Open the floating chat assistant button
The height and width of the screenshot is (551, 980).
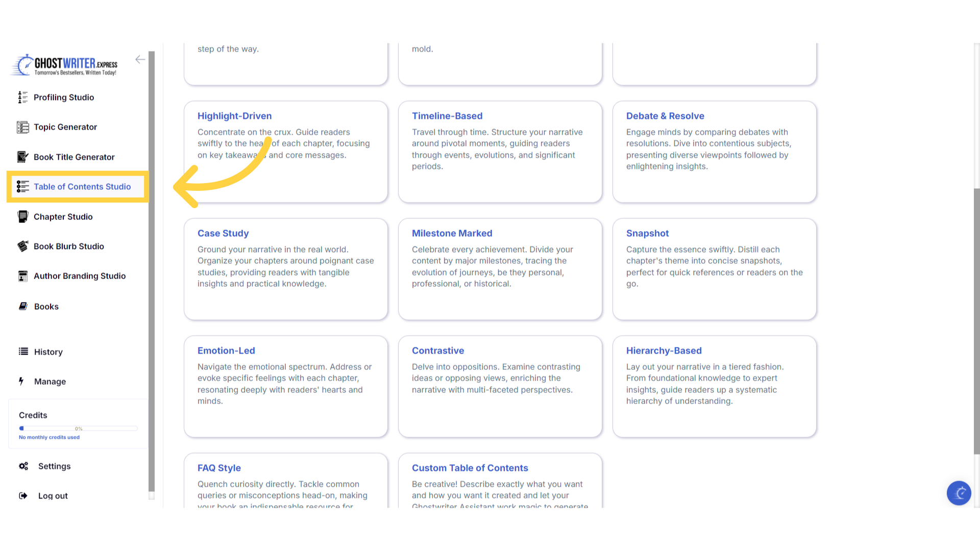tap(959, 493)
